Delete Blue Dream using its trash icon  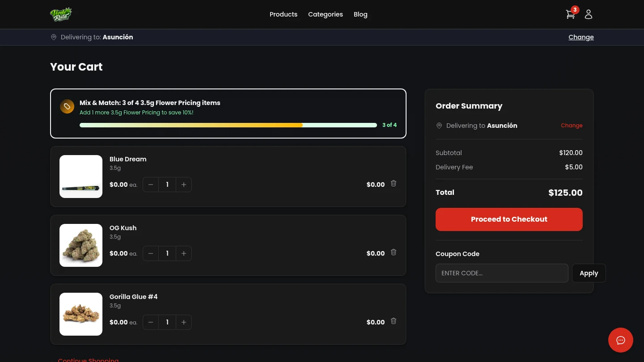click(393, 183)
